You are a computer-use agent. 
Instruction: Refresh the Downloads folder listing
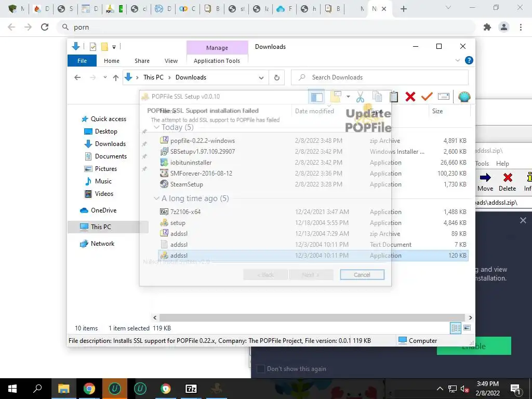click(277, 78)
